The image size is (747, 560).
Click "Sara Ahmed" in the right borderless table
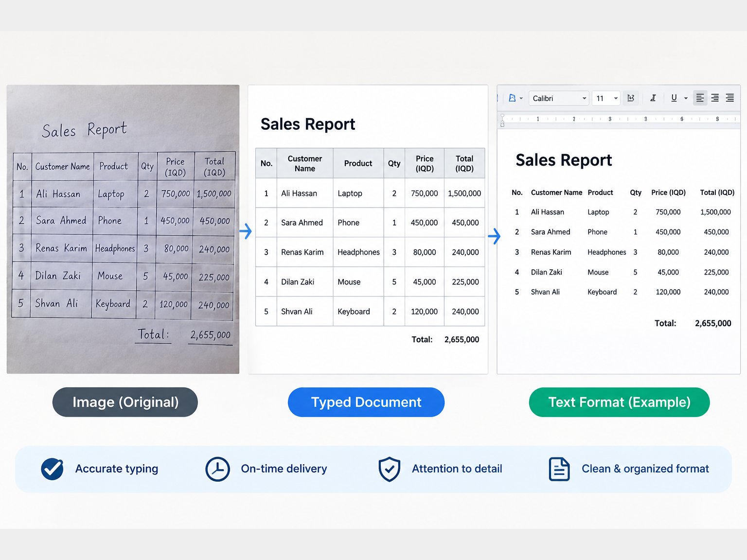point(551,232)
